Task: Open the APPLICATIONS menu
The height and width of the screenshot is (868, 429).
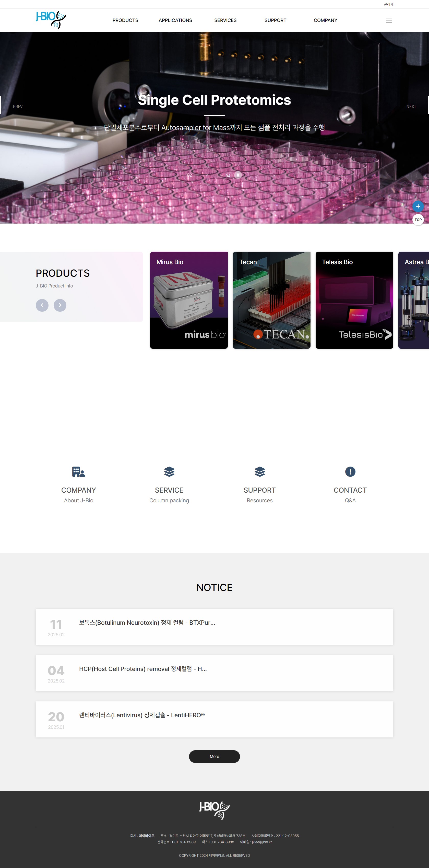Action: pyautogui.click(x=175, y=20)
